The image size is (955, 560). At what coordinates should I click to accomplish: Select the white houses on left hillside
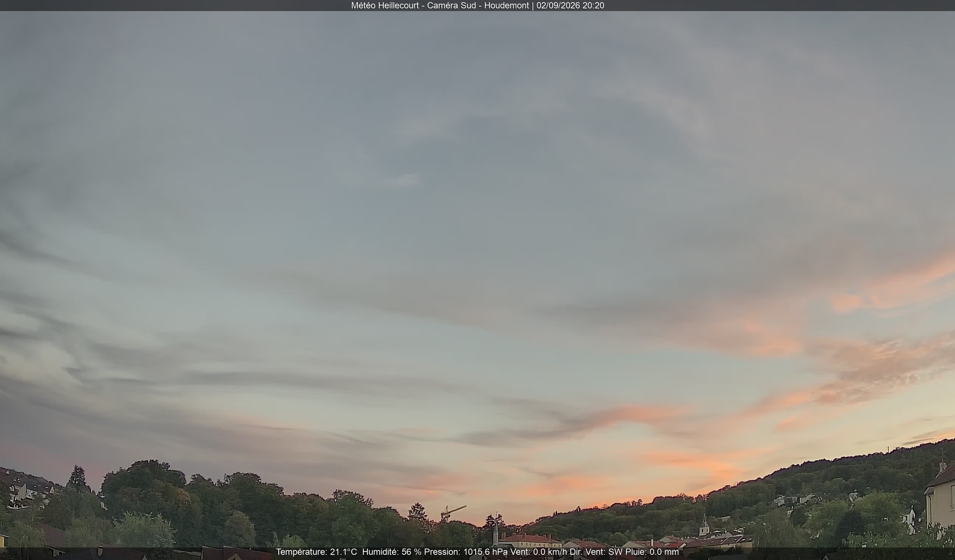pos(27,489)
